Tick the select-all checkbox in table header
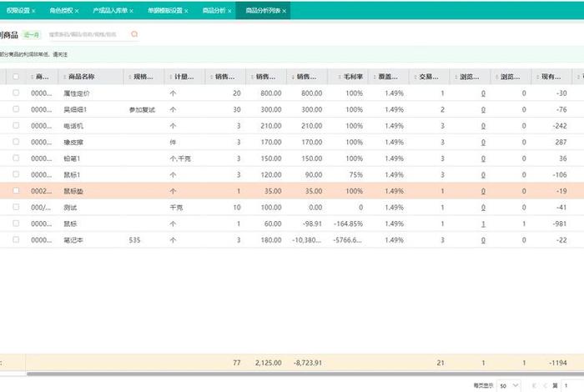Image resolution: width=584 pixels, height=392 pixels. [x=15, y=77]
